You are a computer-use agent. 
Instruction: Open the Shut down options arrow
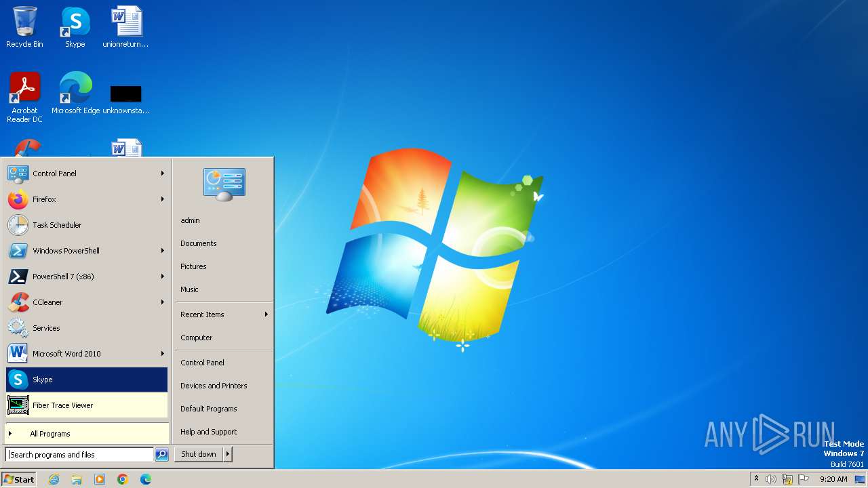(x=228, y=454)
